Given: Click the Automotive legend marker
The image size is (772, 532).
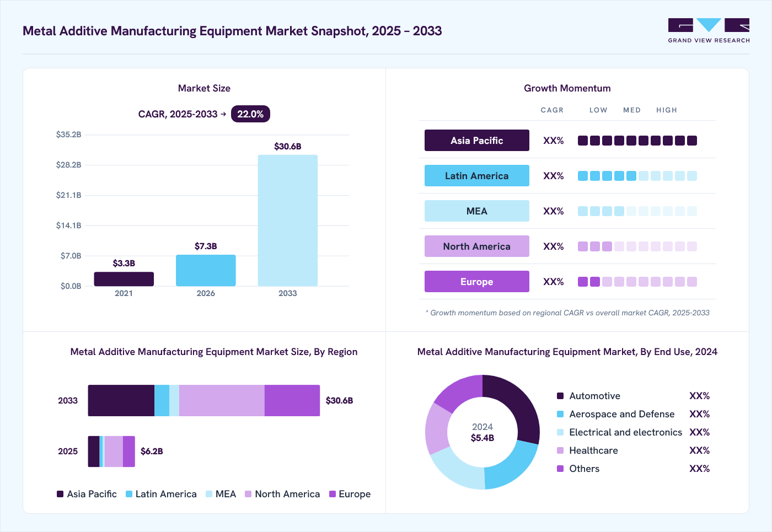Looking at the screenshot, I should click(560, 396).
